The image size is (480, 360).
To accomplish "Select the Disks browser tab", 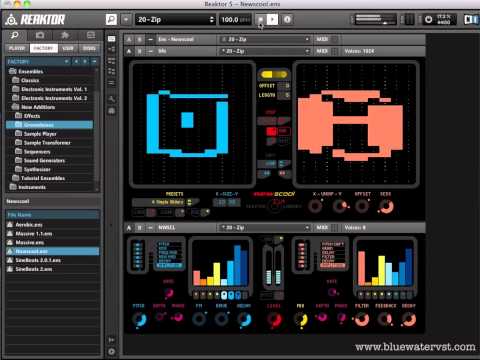I will coord(89,48).
